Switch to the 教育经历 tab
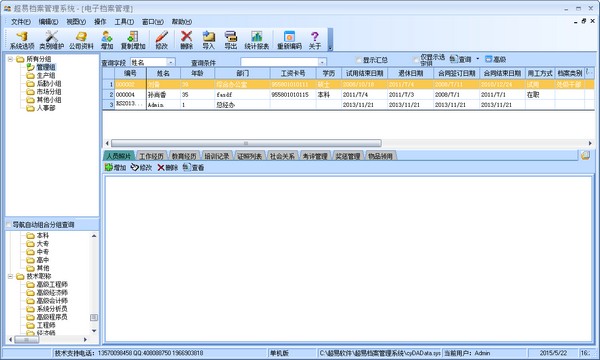600x360 pixels. coord(184,156)
